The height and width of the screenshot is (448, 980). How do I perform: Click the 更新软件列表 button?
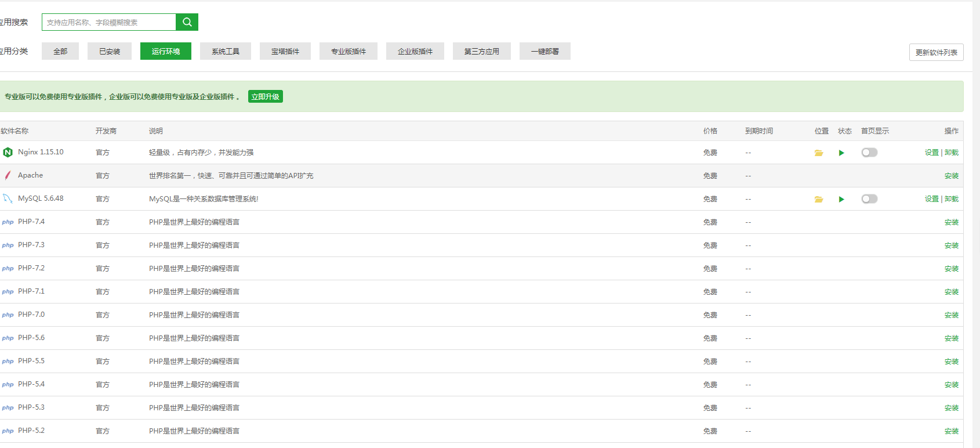click(x=937, y=52)
